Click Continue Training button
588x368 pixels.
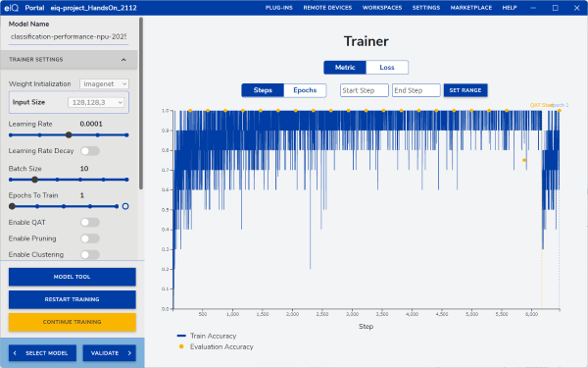[x=72, y=322]
